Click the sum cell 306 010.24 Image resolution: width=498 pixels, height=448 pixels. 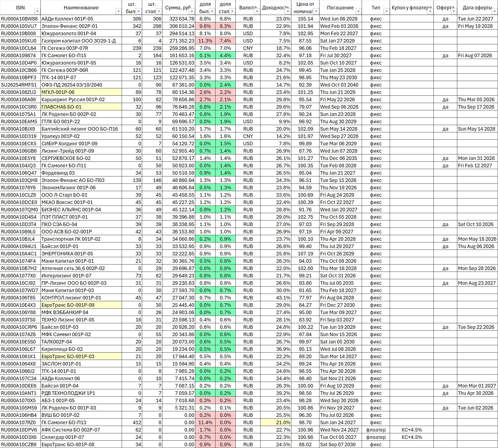(x=179, y=26)
